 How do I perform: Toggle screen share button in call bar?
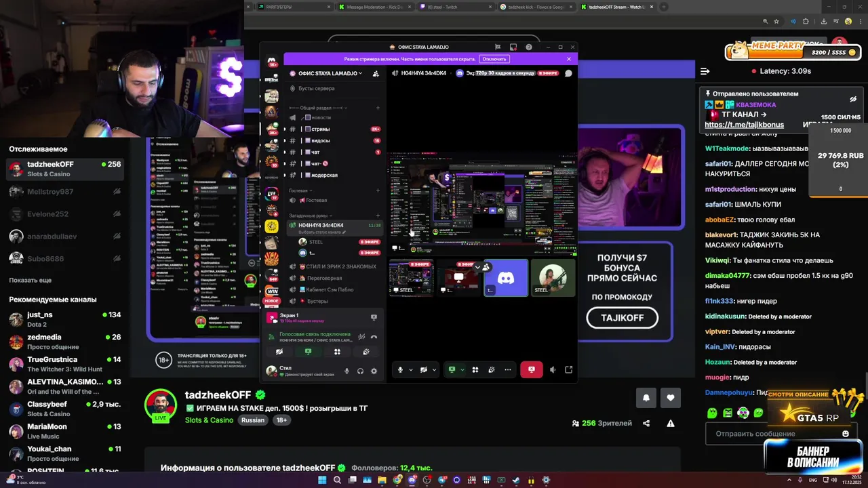tap(452, 369)
